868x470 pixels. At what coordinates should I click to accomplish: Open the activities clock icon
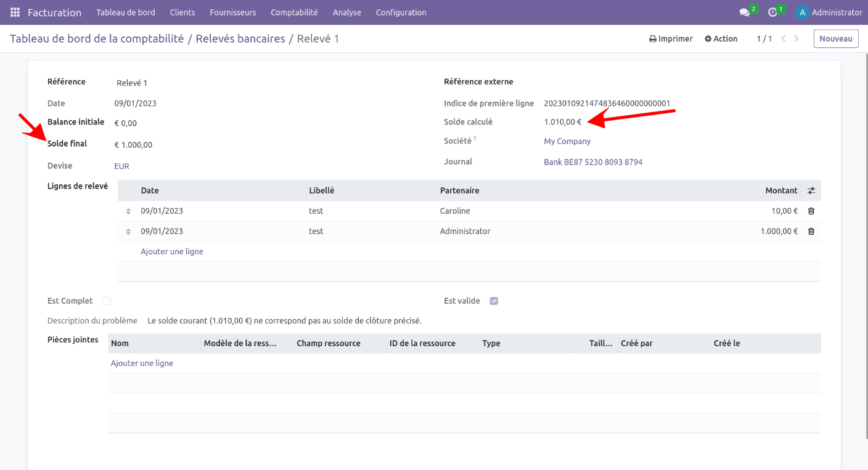point(772,12)
